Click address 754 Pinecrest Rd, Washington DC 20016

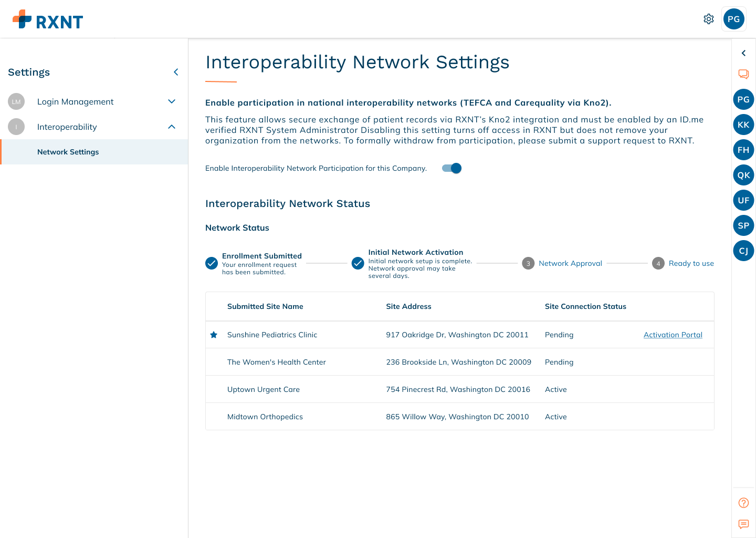458,389
